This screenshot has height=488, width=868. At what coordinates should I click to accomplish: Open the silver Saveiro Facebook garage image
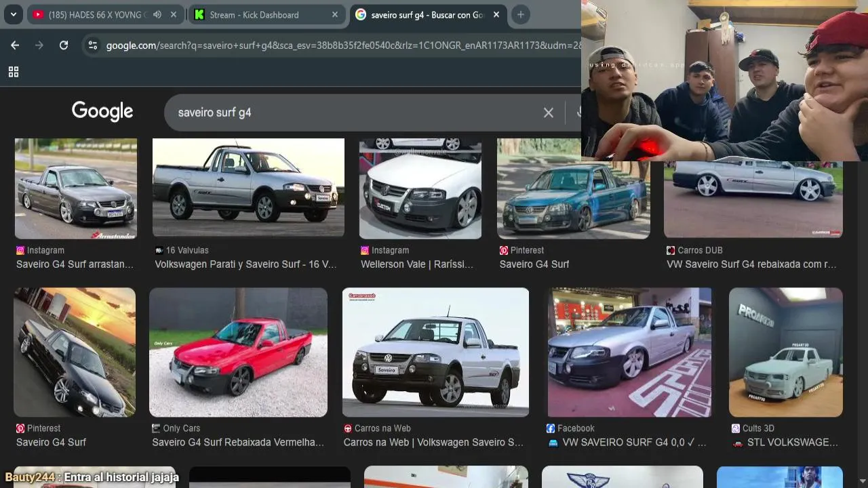tap(629, 352)
